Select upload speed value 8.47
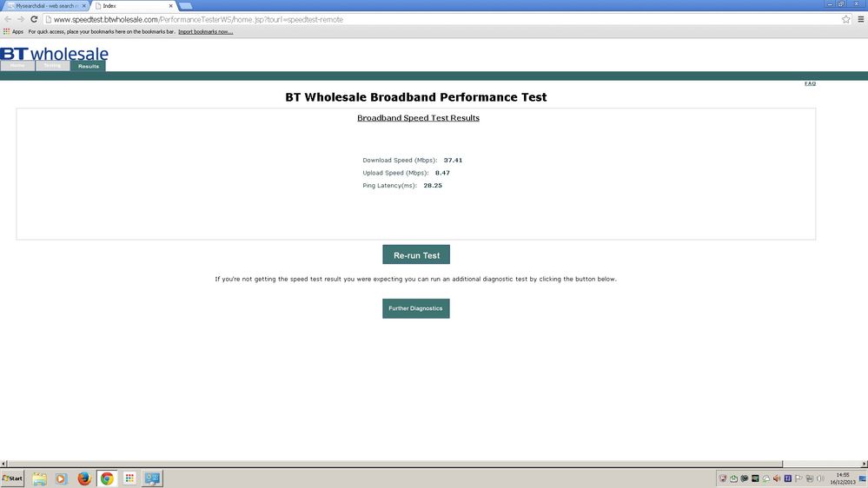Image resolution: width=868 pixels, height=488 pixels. click(x=442, y=173)
